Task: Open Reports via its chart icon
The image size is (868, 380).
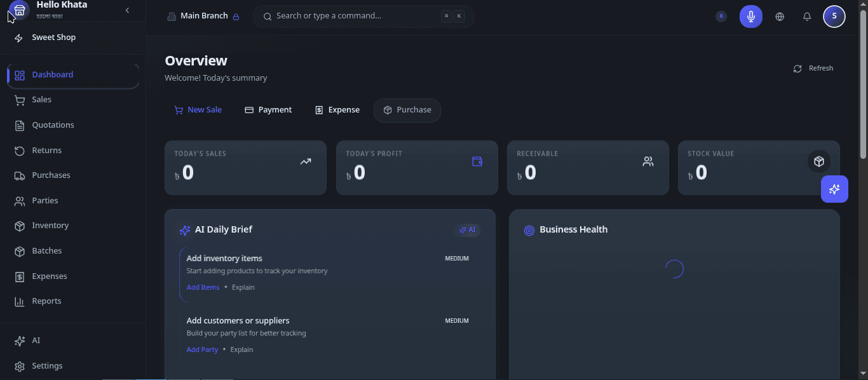Action: point(19,301)
